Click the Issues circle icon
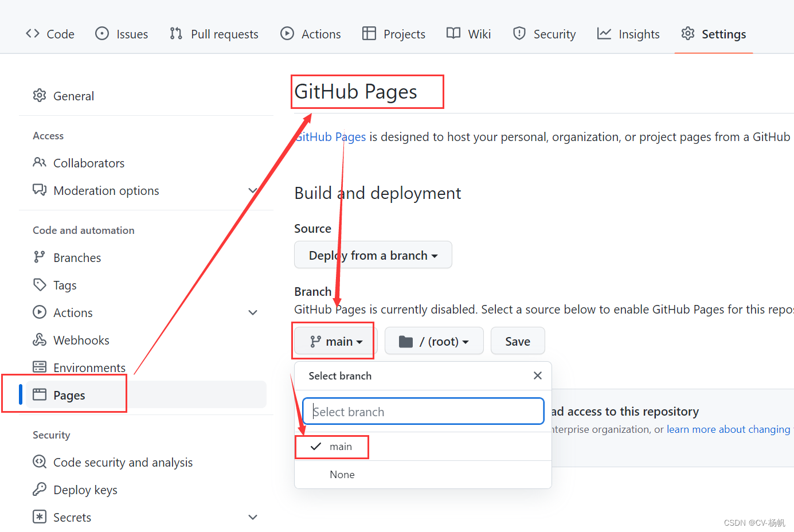The width and height of the screenshot is (794, 532). tap(102, 34)
